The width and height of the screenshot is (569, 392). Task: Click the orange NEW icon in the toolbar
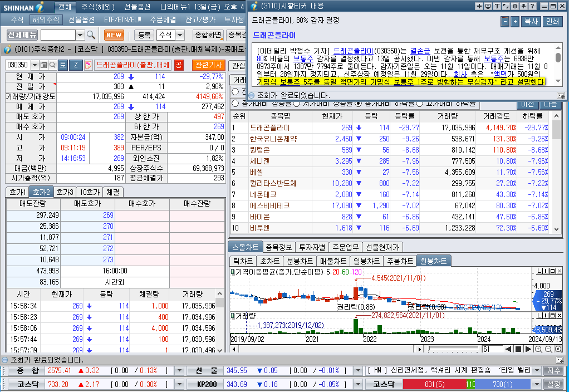click(114, 35)
